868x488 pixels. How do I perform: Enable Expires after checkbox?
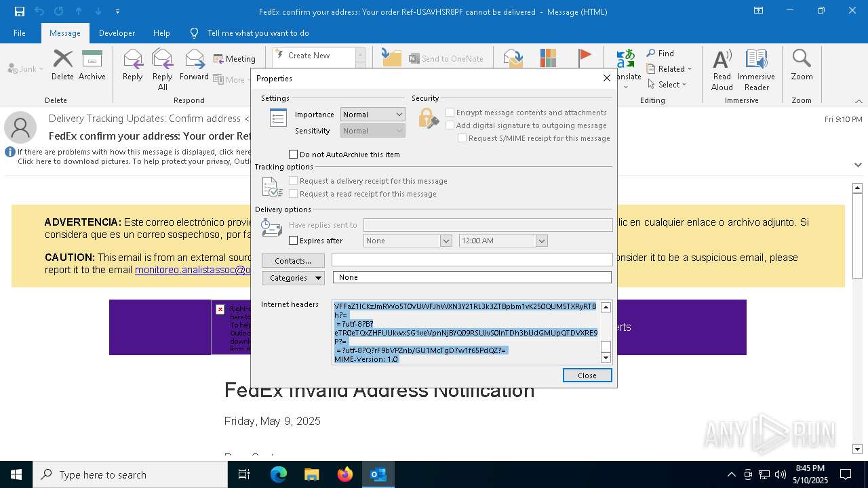click(x=294, y=241)
